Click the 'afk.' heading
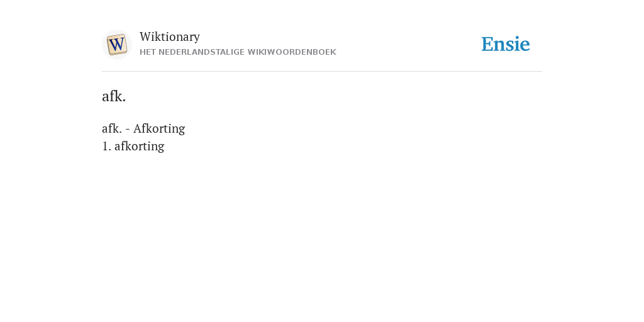644x322 pixels. (114, 96)
